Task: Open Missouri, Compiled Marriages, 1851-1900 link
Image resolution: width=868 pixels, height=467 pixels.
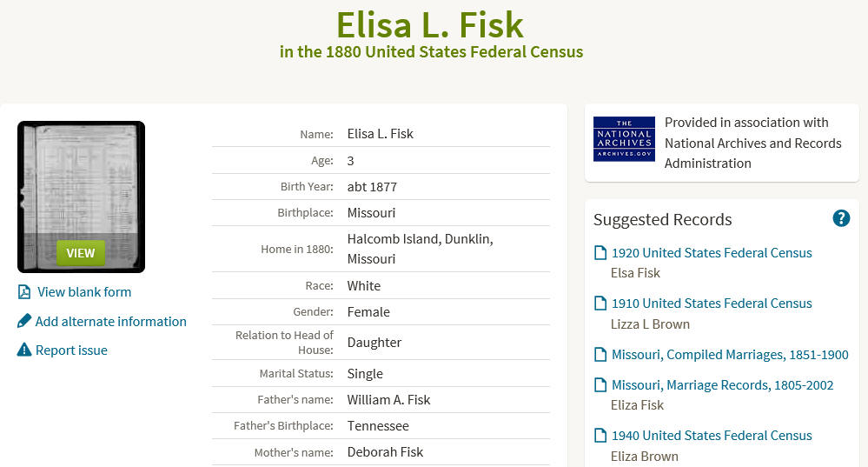Action: click(x=730, y=355)
